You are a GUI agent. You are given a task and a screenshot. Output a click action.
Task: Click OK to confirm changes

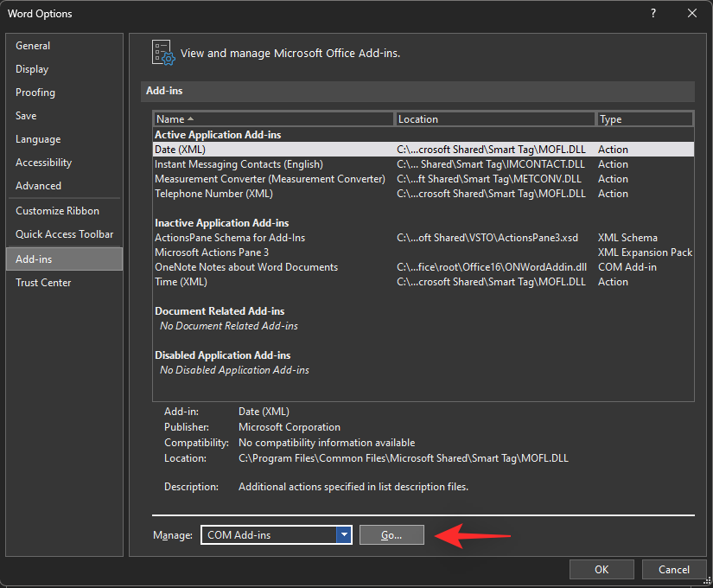(602, 569)
